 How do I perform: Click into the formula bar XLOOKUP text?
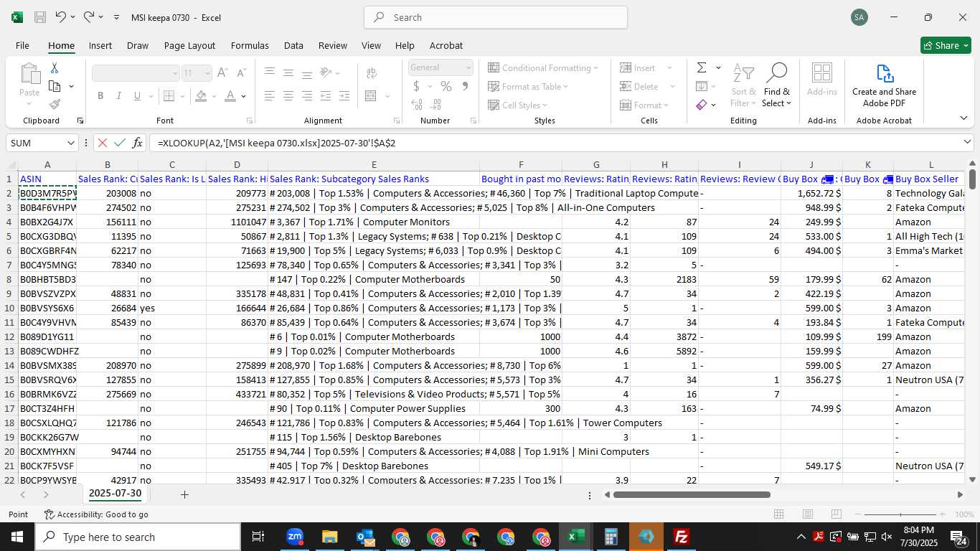(277, 143)
